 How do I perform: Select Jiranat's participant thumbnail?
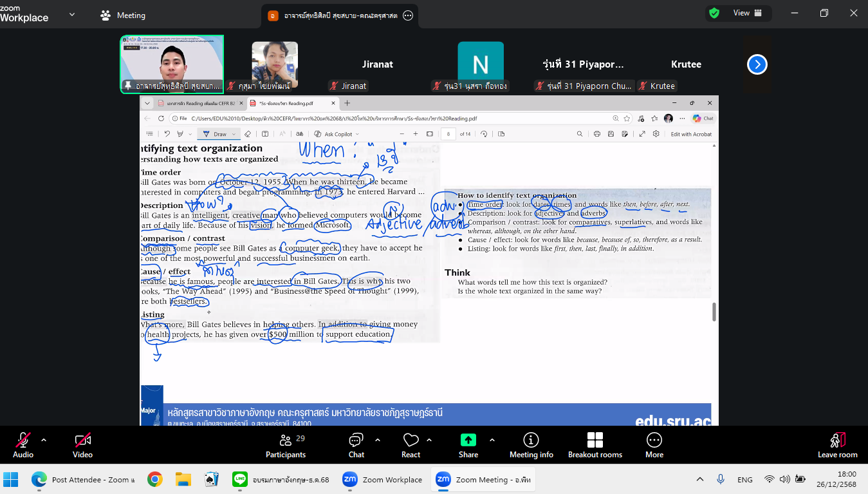377,64
